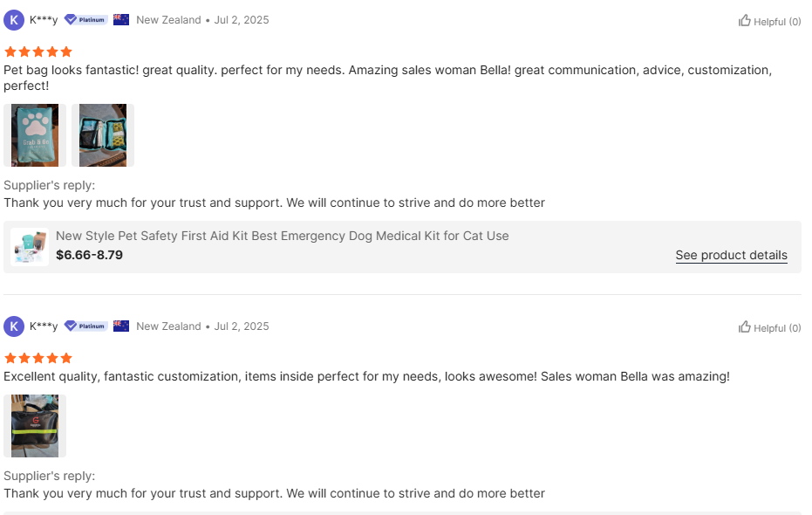Open See product details link

tap(731, 256)
